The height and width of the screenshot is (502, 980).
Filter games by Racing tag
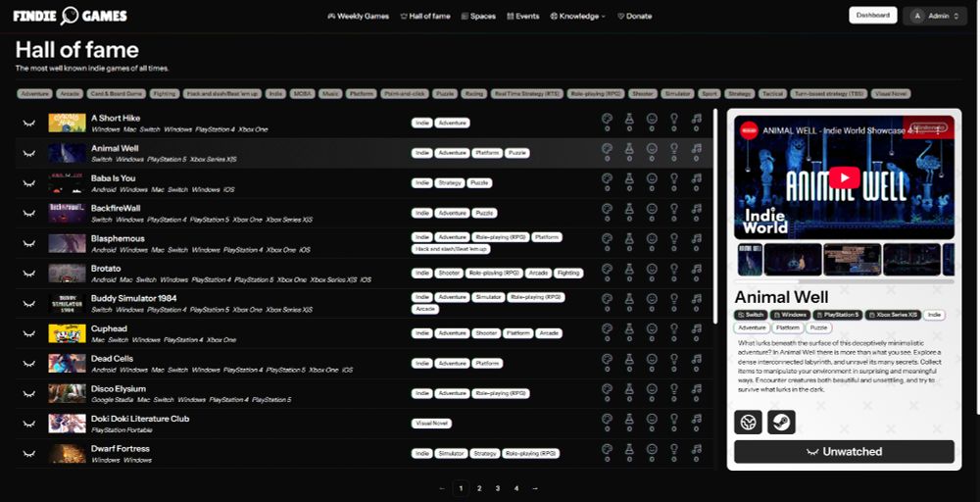click(473, 94)
